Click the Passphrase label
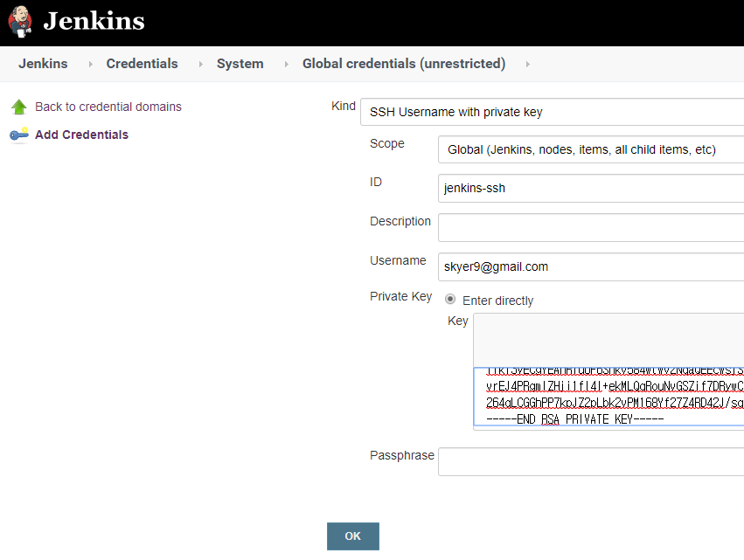The image size is (744, 560). (402, 455)
